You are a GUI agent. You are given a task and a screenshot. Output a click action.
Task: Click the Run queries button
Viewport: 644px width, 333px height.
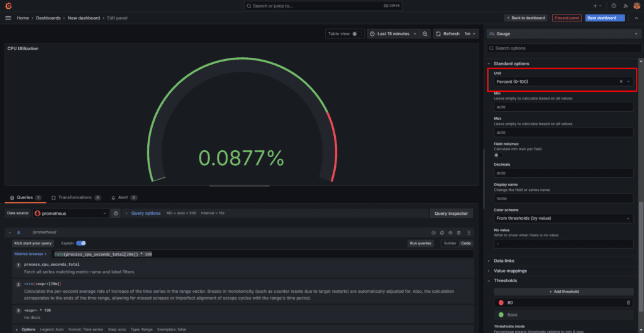click(x=422, y=243)
